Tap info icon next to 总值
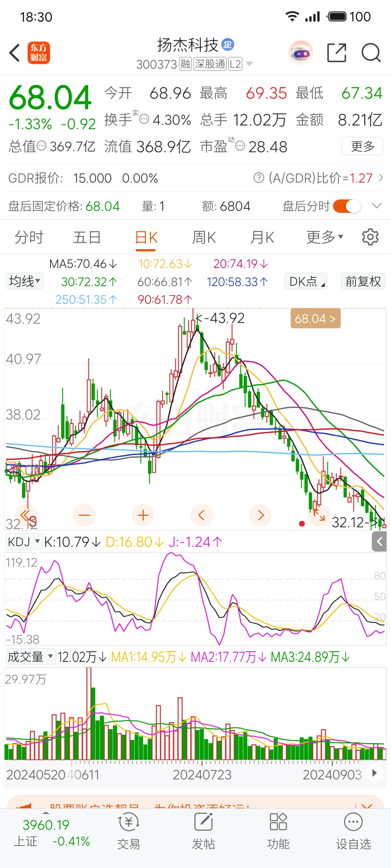This screenshot has height=868, width=391. pyautogui.click(x=42, y=146)
